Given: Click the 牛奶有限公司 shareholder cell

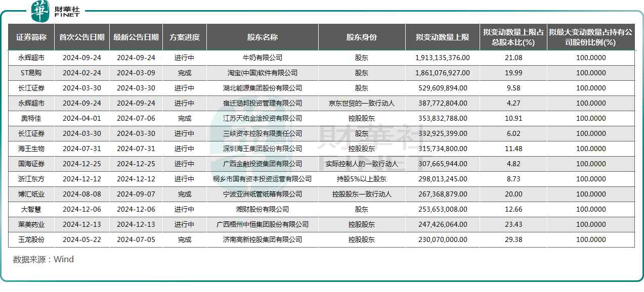Looking at the screenshot, I should click(263, 58).
